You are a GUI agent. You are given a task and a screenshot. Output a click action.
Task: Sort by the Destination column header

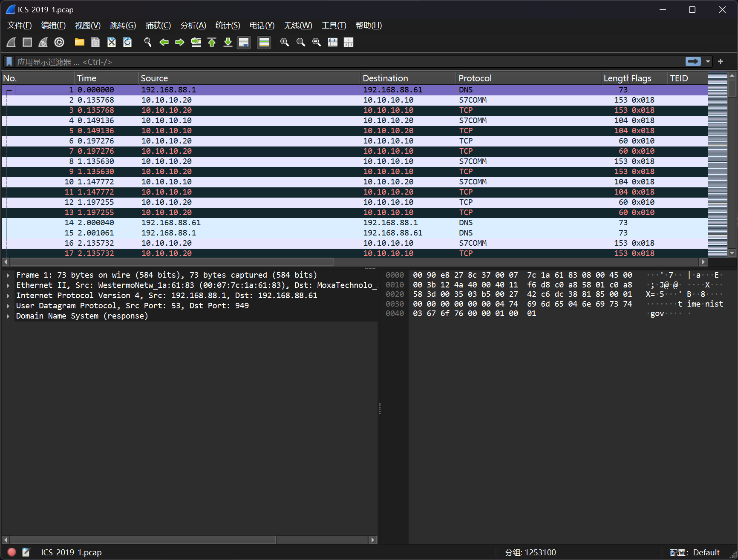coord(408,78)
